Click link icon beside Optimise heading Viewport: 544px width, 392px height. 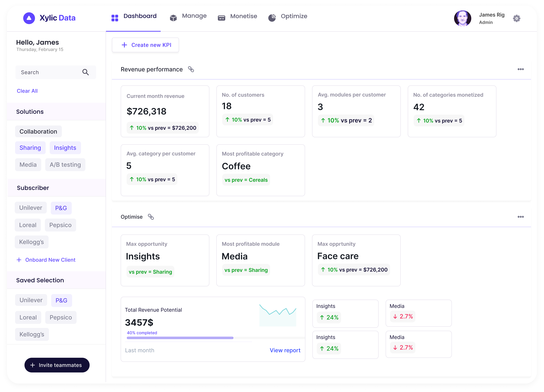pos(151,217)
